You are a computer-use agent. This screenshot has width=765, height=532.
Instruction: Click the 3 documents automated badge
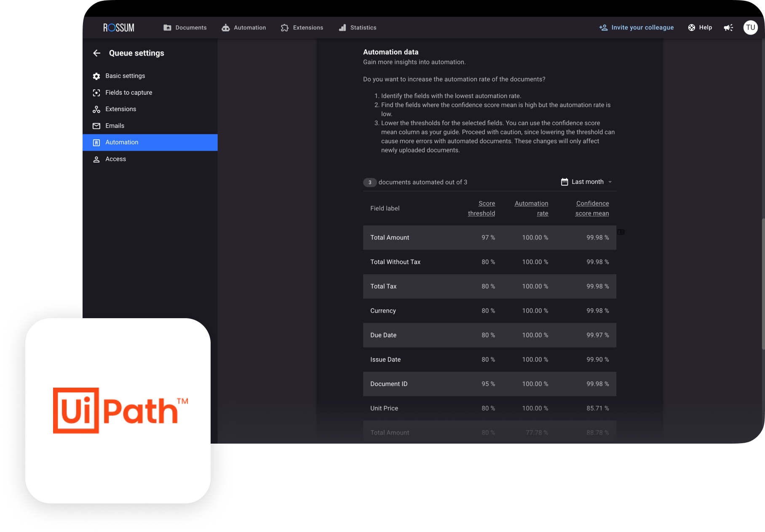coord(370,182)
